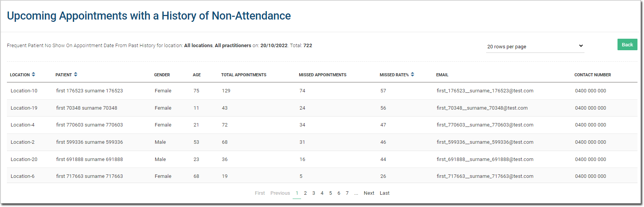644x207 pixels.
Task: Sort by Missed Rate% arrow icon
Action: pyautogui.click(x=412, y=74)
